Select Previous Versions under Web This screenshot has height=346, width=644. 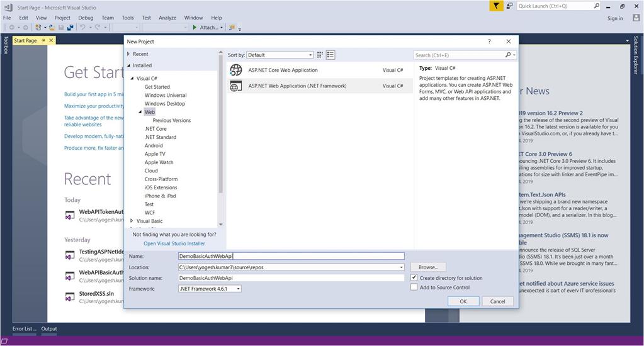tap(172, 120)
